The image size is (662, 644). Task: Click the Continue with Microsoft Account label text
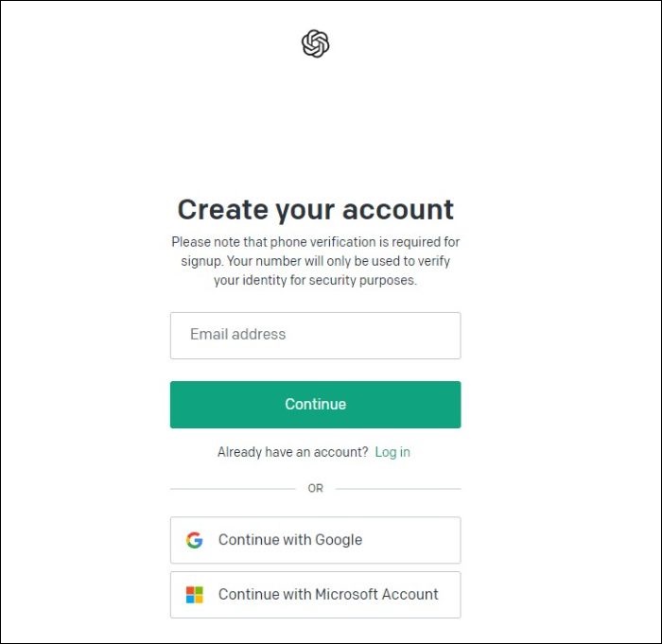point(328,594)
